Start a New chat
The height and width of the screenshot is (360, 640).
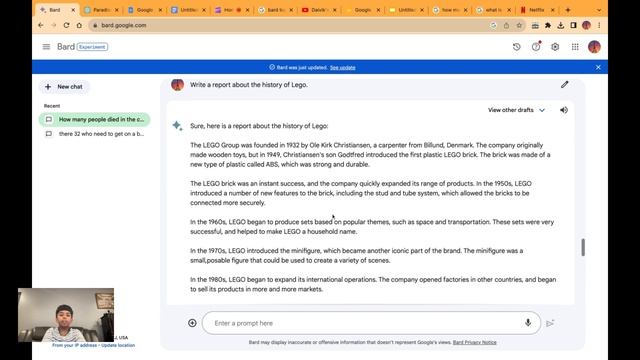(64, 87)
